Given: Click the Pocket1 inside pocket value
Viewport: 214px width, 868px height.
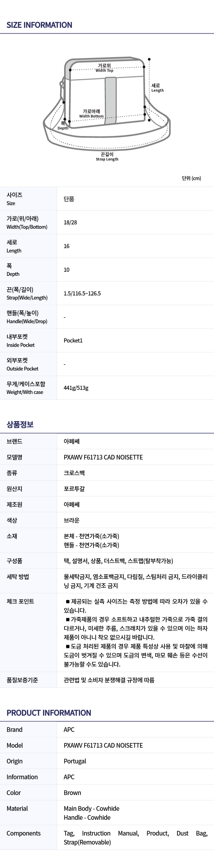Looking at the screenshot, I should click(73, 341).
